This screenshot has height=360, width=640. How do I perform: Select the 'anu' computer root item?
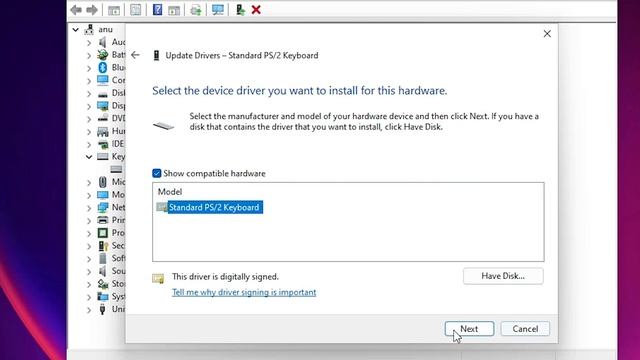pyautogui.click(x=105, y=30)
